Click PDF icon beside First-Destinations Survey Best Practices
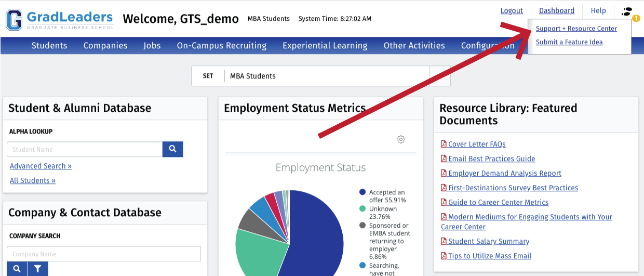 coord(444,188)
